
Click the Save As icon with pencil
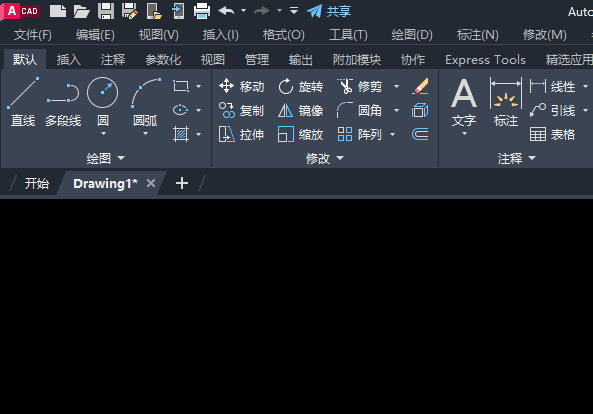(130, 11)
